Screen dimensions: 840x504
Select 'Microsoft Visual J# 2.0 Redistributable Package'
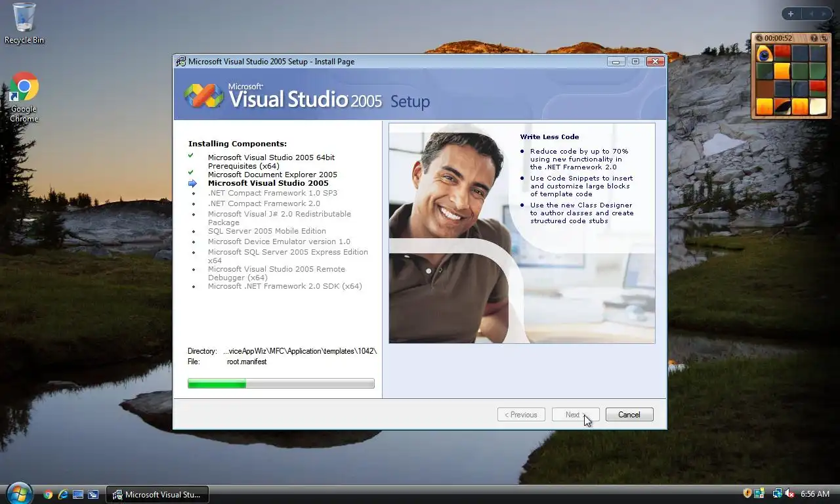point(280,219)
